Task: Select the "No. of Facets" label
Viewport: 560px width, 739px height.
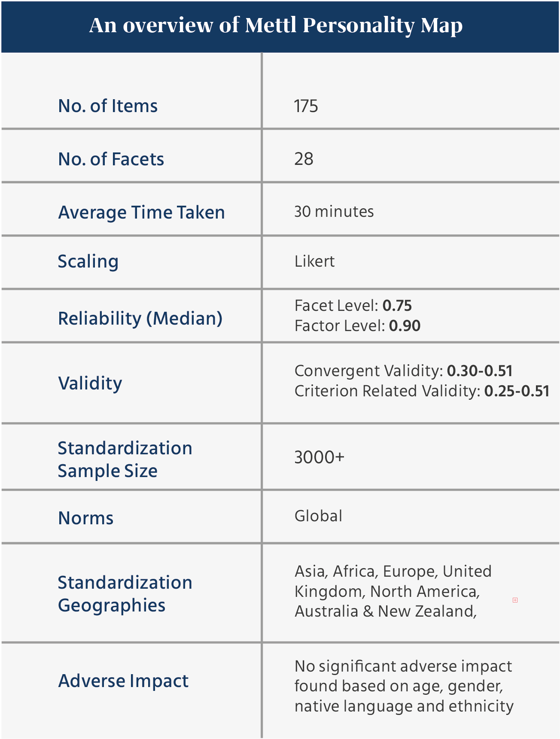Action: (x=111, y=159)
